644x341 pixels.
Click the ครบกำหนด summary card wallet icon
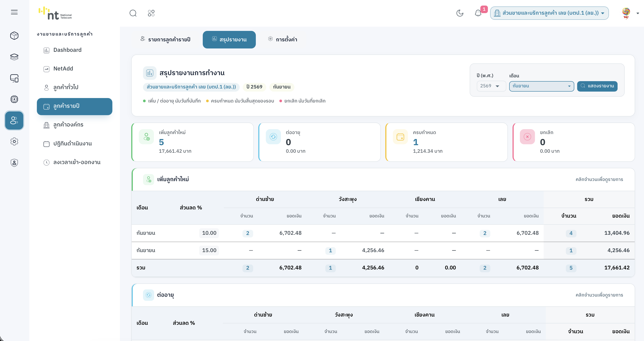tap(400, 137)
